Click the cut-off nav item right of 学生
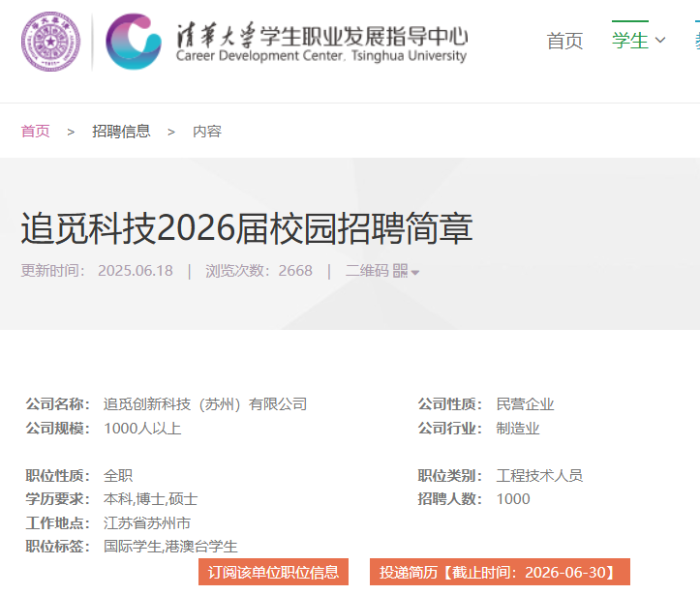 pyautogui.click(x=695, y=41)
